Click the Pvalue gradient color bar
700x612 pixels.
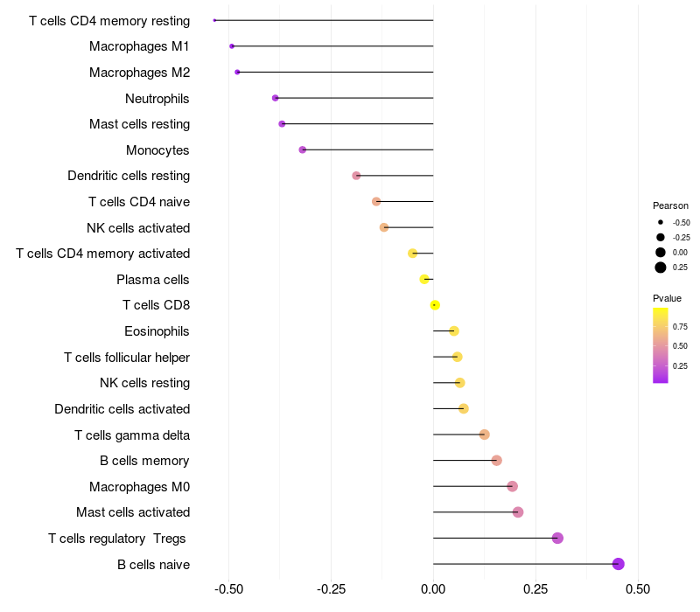[661, 344]
